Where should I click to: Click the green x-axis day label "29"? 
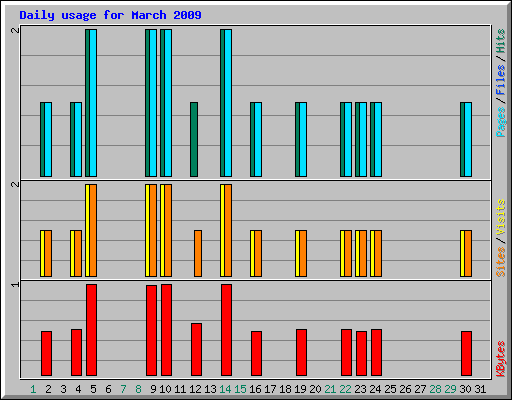pyautogui.click(x=450, y=389)
